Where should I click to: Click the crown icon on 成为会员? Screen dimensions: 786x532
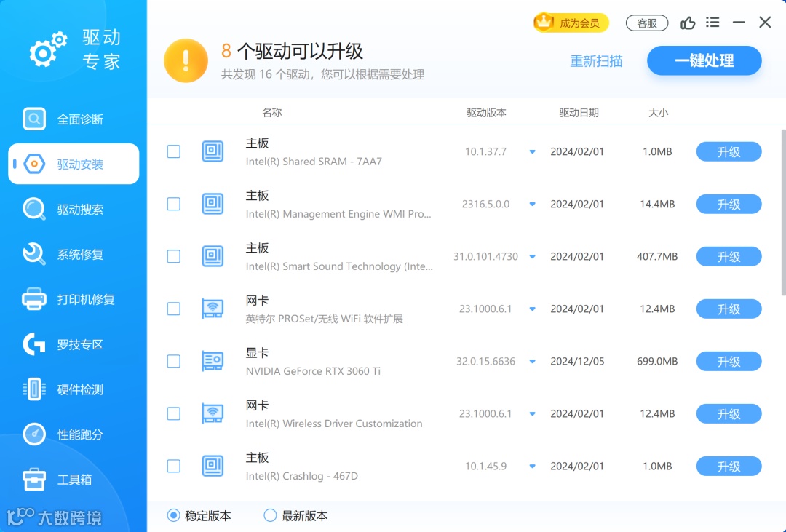tap(544, 22)
